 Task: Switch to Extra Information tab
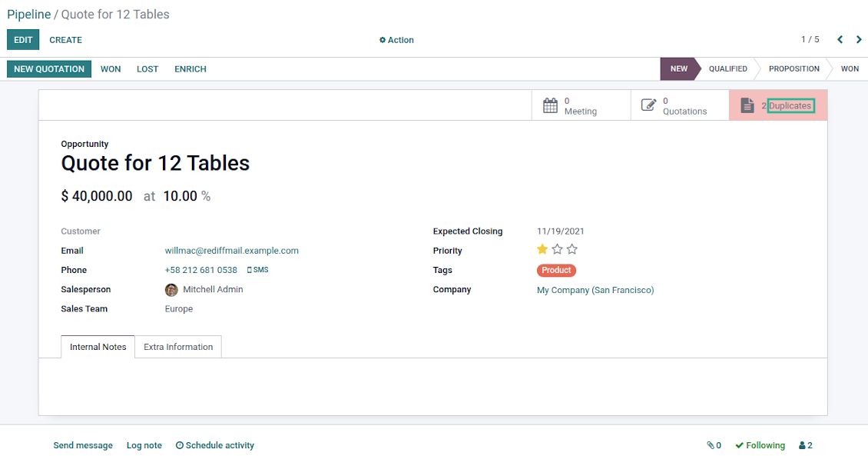[x=178, y=347]
